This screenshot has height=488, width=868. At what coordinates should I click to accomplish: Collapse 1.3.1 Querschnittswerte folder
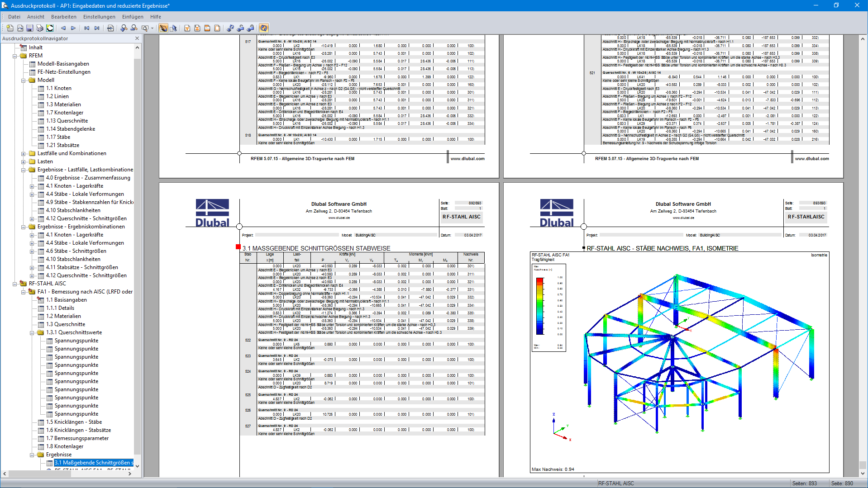[x=32, y=333]
